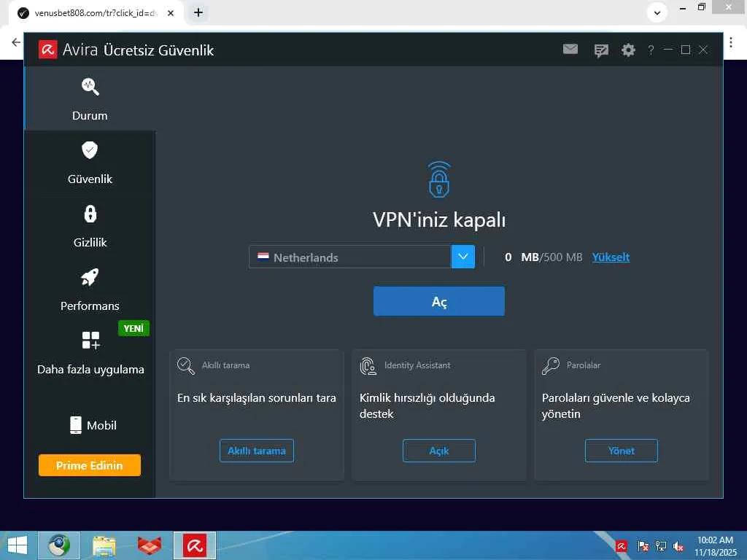Open the Avira help question mark
This screenshot has height=560, width=747.
(651, 50)
